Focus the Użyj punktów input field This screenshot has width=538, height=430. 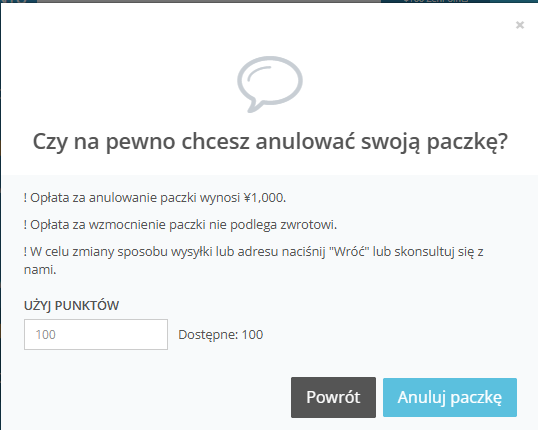[96, 334]
